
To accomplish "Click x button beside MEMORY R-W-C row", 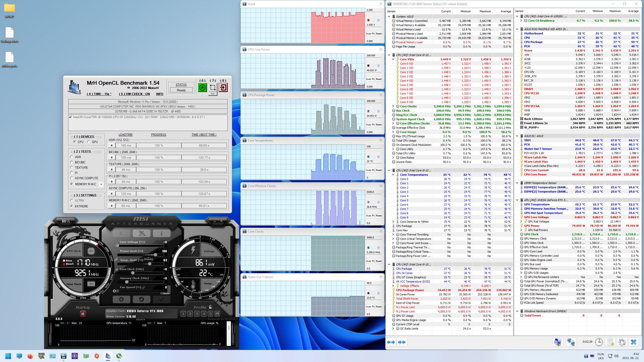I will coord(111,206).
